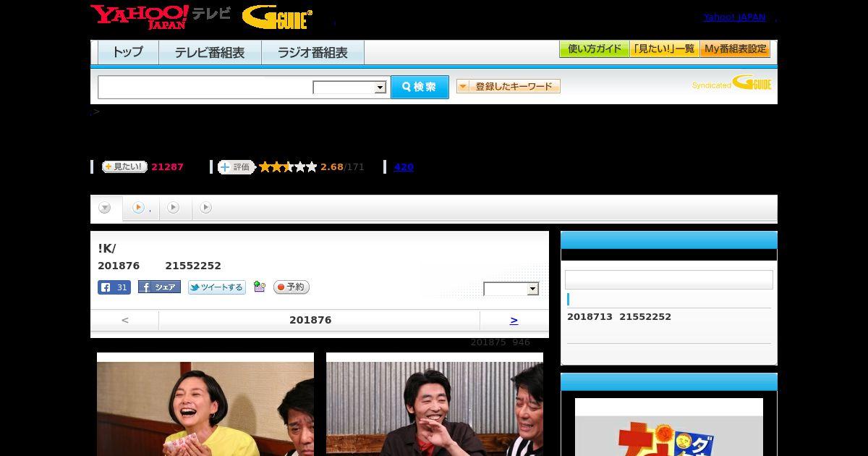This screenshot has height=456, width=868.
Task: Expand the dropdown beside 予約 row
Action: coord(511,289)
